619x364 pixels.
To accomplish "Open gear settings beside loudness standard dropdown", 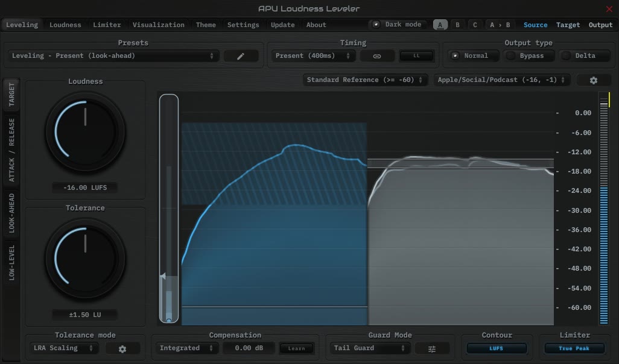I will [x=593, y=80].
